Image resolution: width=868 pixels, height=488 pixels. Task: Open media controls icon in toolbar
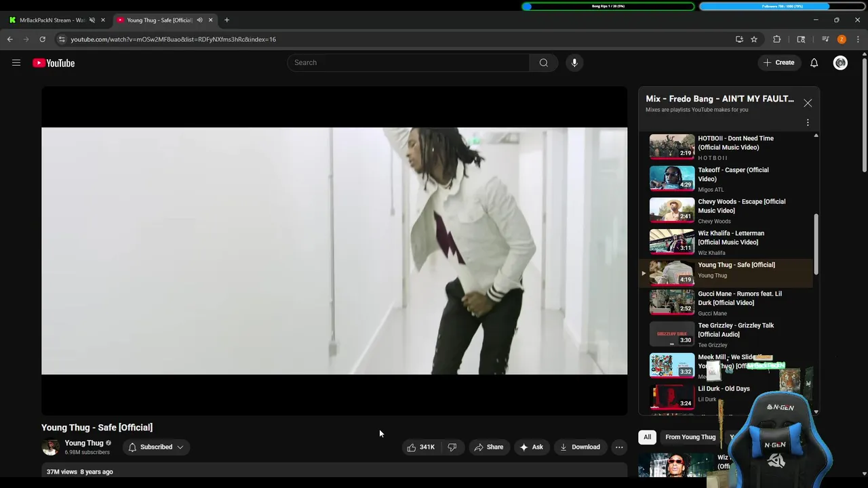pyautogui.click(x=825, y=39)
